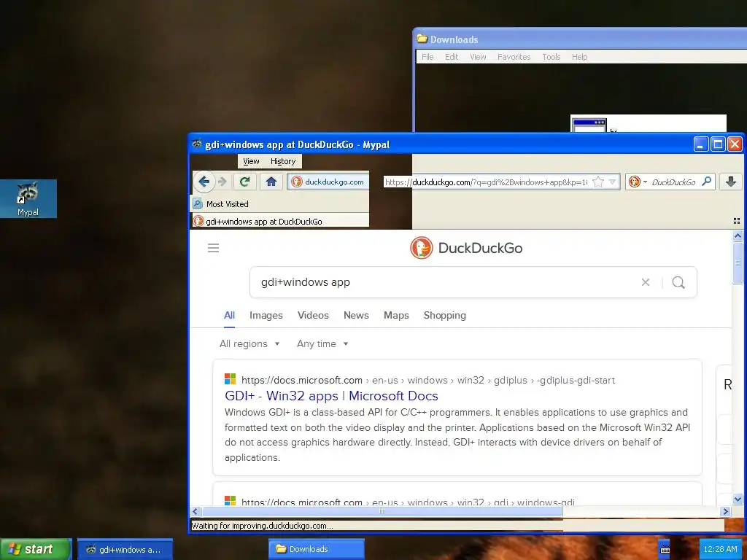This screenshot has height=560, width=747.
Task: Switch to the Downloads taskbar button
Action: pos(317,549)
